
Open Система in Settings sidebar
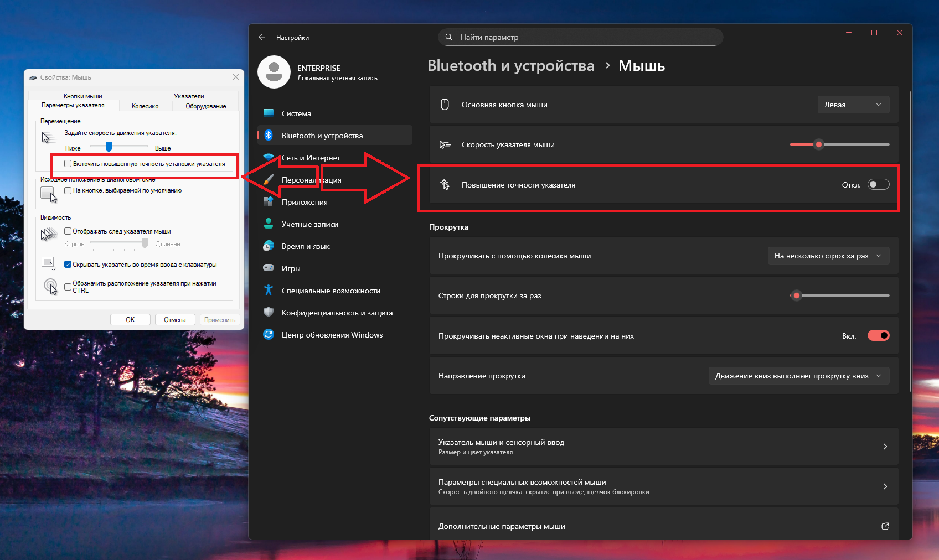click(x=335, y=113)
